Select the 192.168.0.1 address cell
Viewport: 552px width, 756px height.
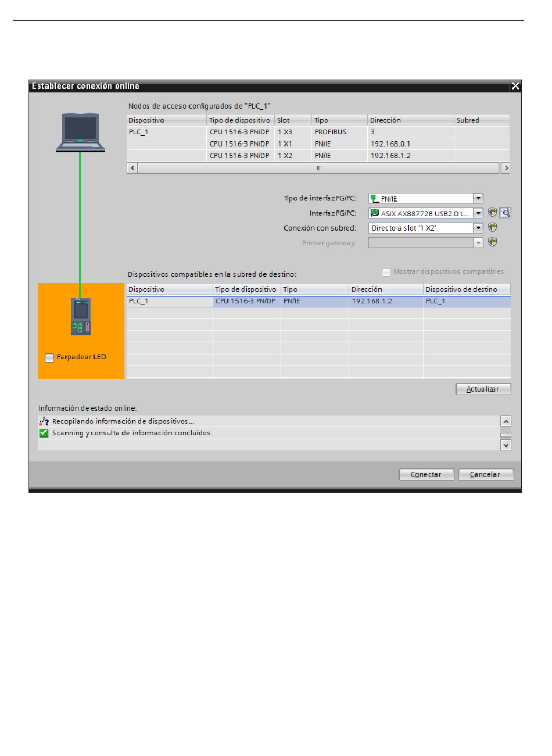point(411,144)
